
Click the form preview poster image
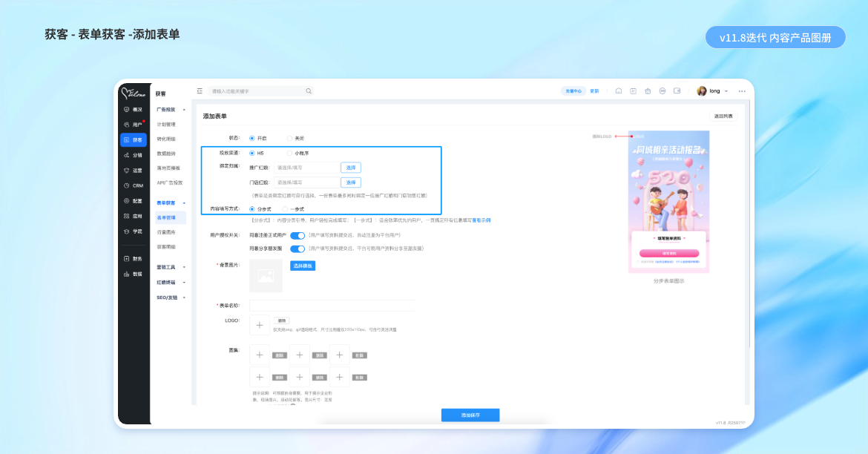pos(668,202)
